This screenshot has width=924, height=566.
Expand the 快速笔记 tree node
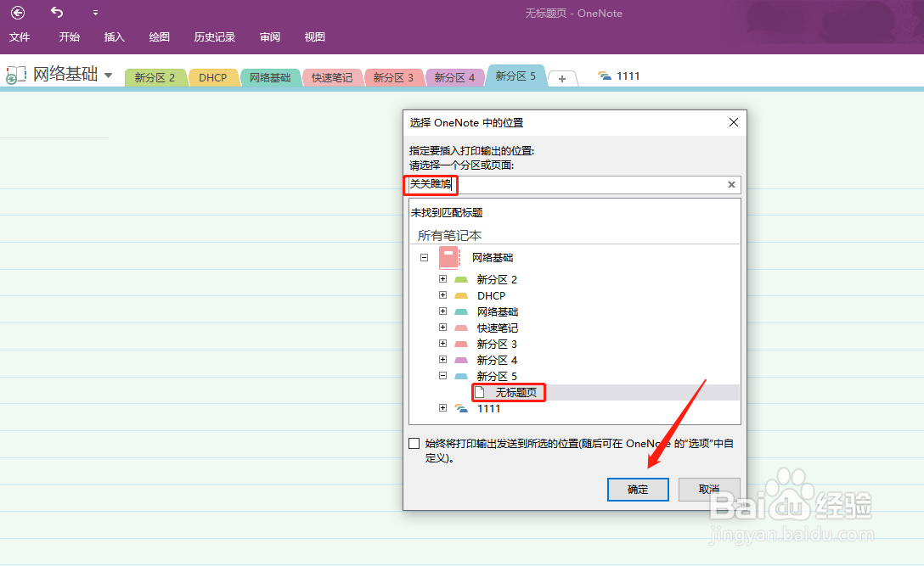pyautogui.click(x=443, y=327)
